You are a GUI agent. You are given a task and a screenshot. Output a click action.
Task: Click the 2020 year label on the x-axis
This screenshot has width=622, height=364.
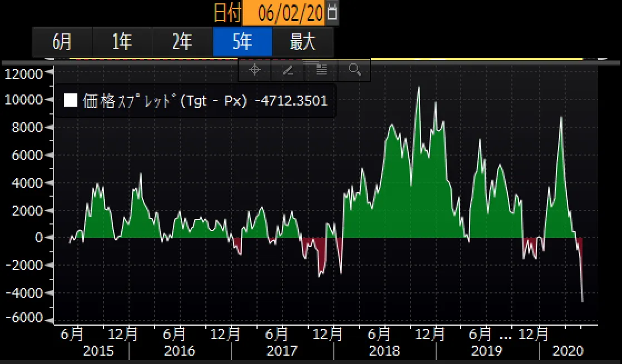[x=569, y=351]
